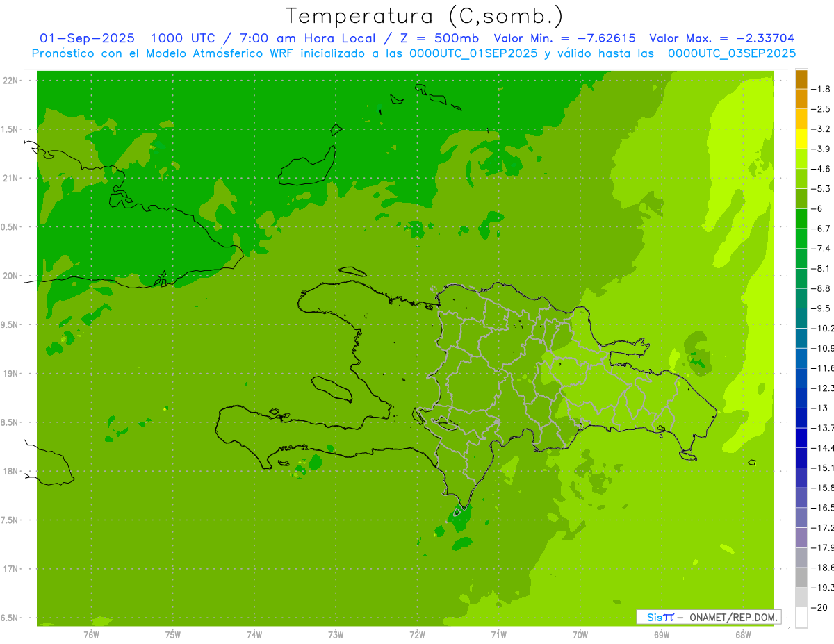Click the title 'Temperatura (C,somb.)'
834x644 pixels.
425,16
